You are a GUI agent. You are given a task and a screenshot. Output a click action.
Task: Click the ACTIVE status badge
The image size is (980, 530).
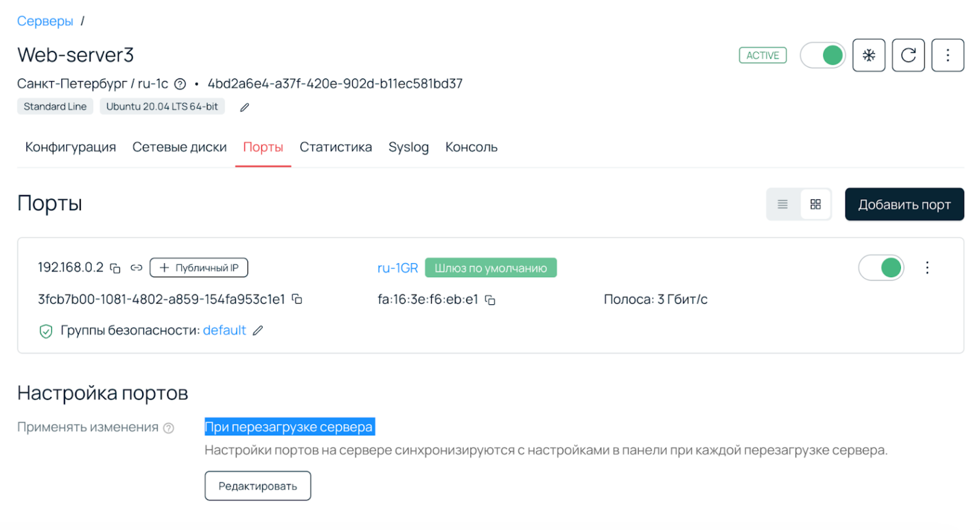(762, 55)
